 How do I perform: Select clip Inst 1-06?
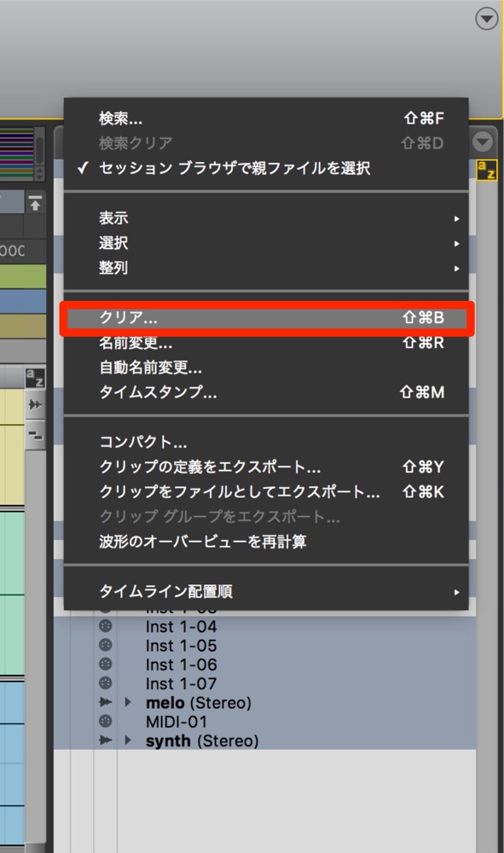click(181, 664)
